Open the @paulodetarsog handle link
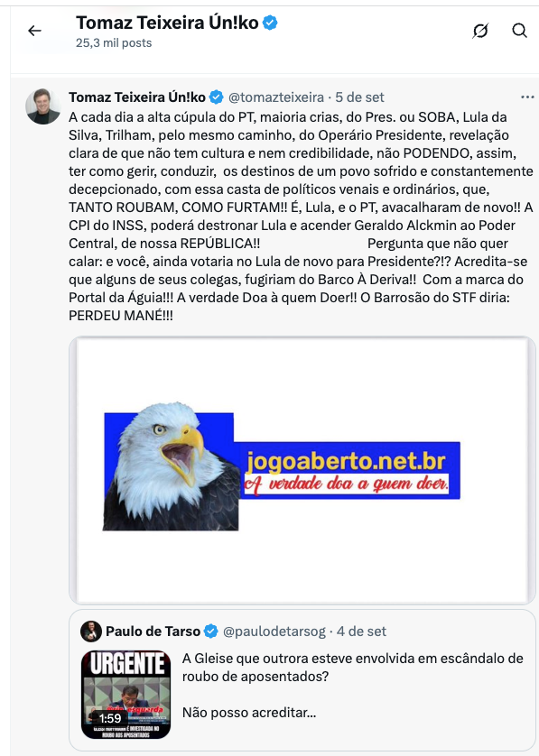 coord(274,632)
